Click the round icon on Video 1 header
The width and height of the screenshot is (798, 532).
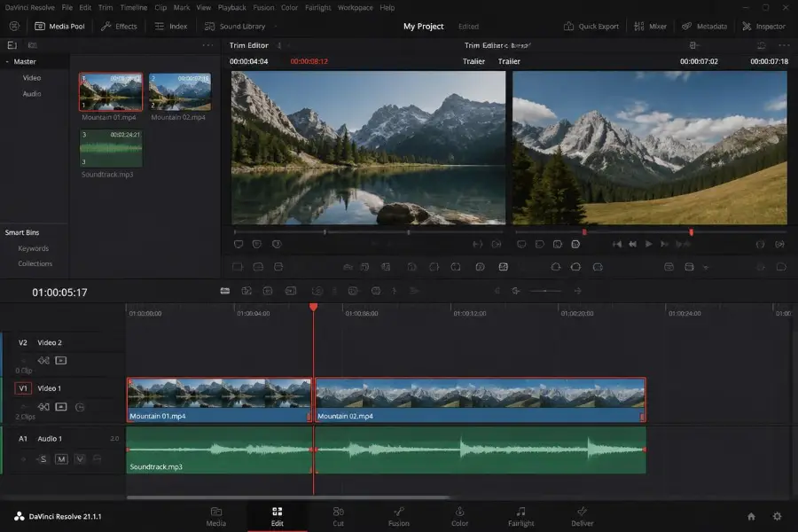pyautogui.click(x=80, y=407)
